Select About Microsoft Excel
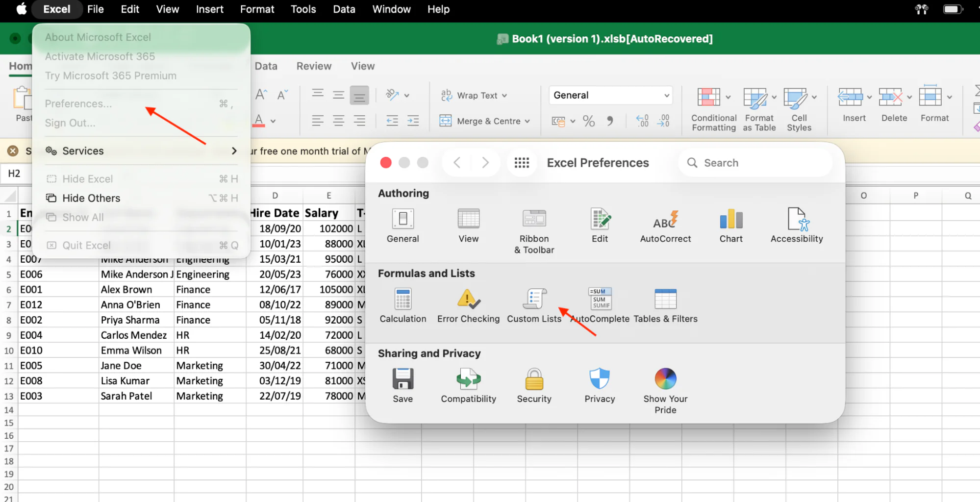The height and width of the screenshot is (502, 980). (x=141, y=37)
